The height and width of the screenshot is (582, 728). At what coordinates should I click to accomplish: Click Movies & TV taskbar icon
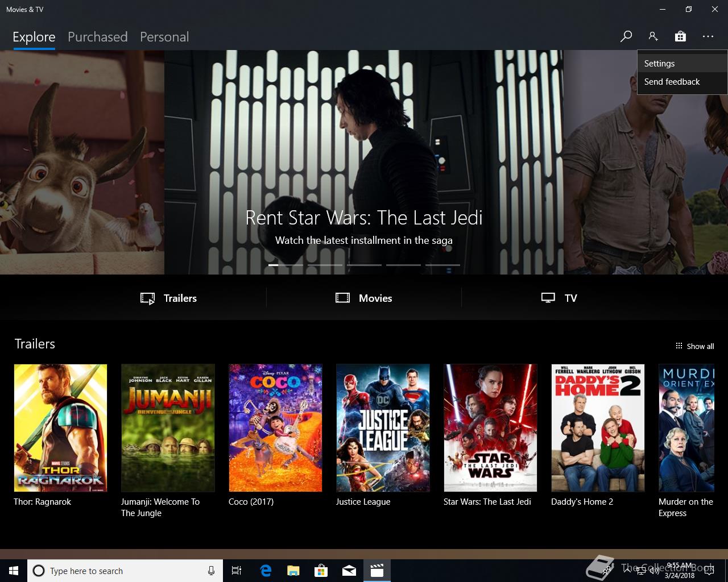click(x=377, y=571)
